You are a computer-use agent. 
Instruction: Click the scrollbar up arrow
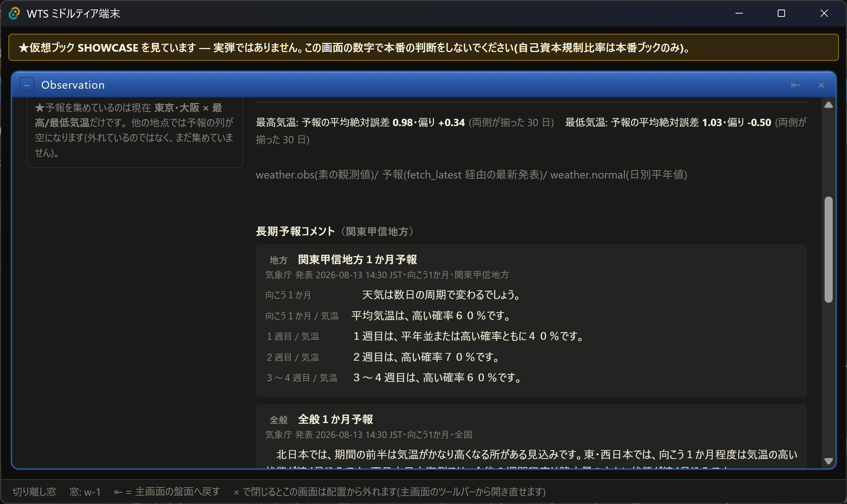click(829, 105)
